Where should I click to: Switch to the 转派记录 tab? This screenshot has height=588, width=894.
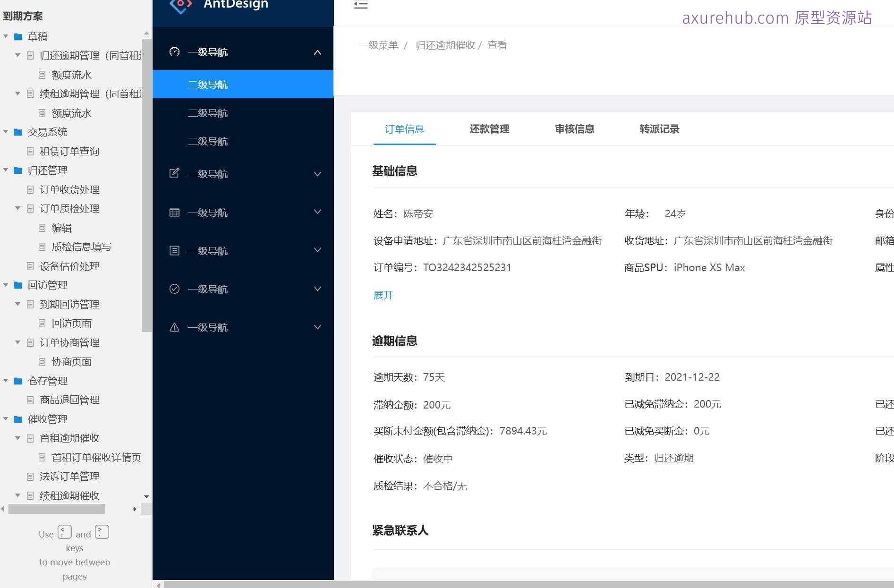pos(659,129)
